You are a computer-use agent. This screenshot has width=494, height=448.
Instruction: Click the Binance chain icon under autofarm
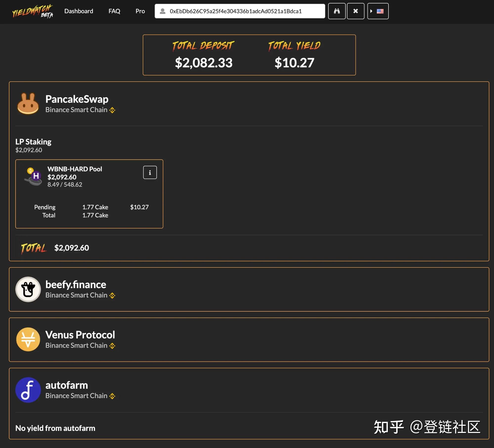pyautogui.click(x=112, y=396)
